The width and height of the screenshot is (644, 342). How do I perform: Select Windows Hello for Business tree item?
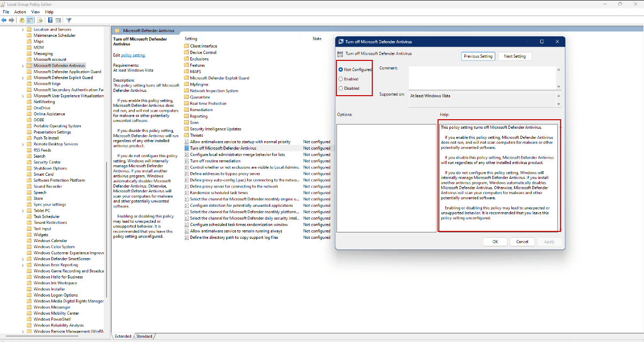pyautogui.click(x=58, y=277)
